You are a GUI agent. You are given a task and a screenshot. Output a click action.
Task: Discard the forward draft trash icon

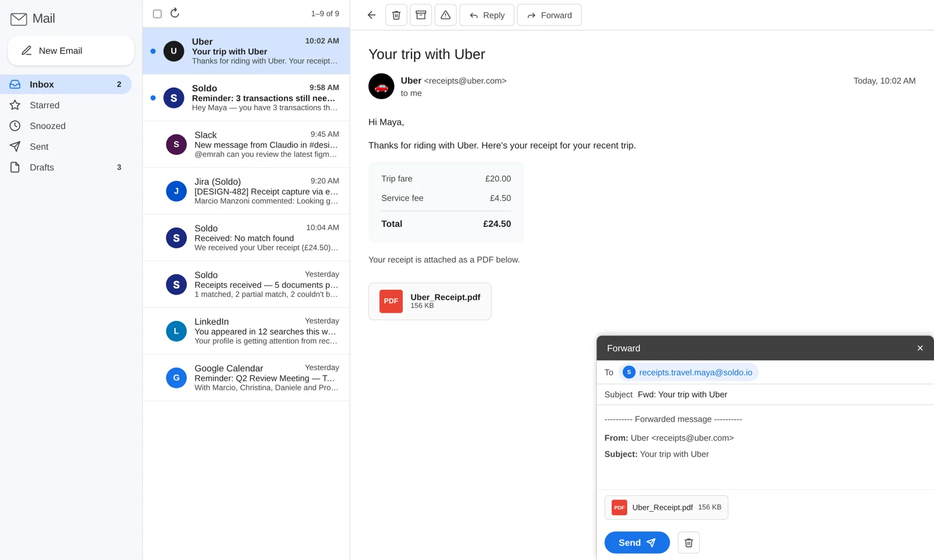(x=689, y=542)
